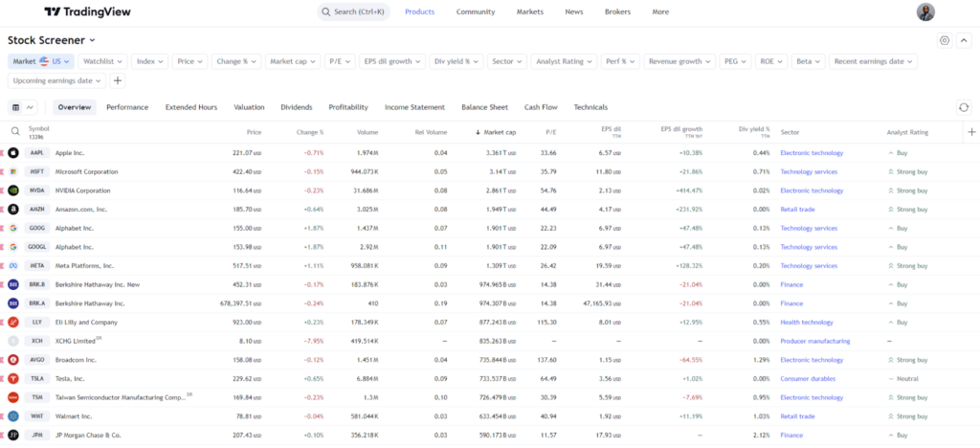
Task: Open the Community menu
Action: click(x=476, y=11)
